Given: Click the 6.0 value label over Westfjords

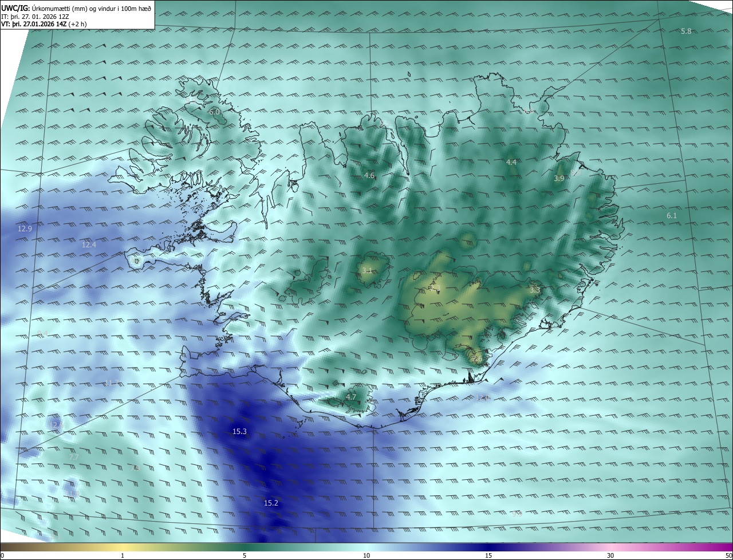Looking at the screenshot, I should pyautogui.click(x=214, y=112).
